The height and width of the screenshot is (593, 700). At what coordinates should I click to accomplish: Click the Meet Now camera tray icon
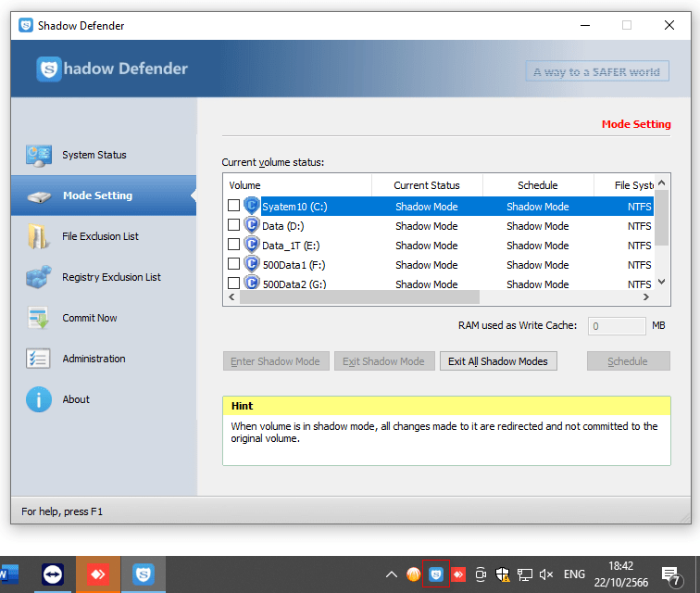(x=481, y=574)
